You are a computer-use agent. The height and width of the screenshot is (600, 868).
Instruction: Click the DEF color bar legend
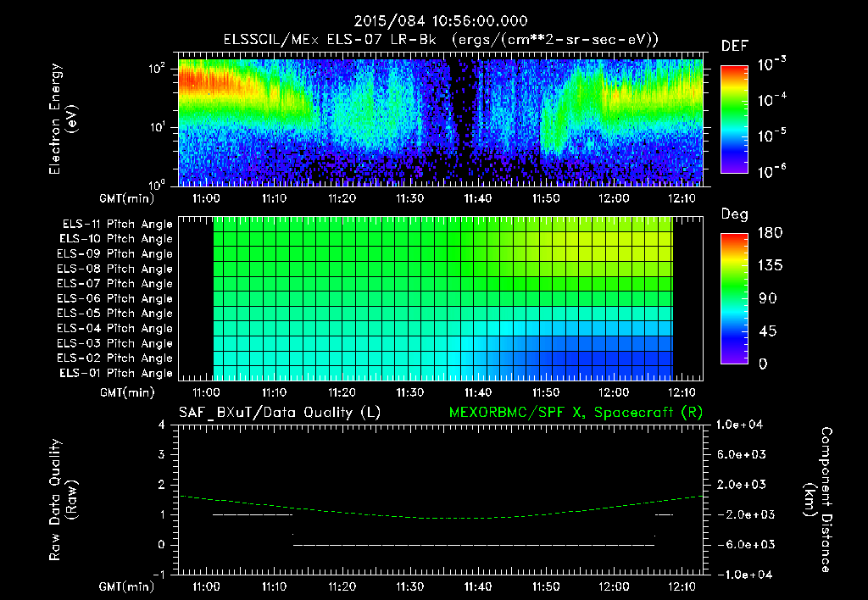[734, 119]
